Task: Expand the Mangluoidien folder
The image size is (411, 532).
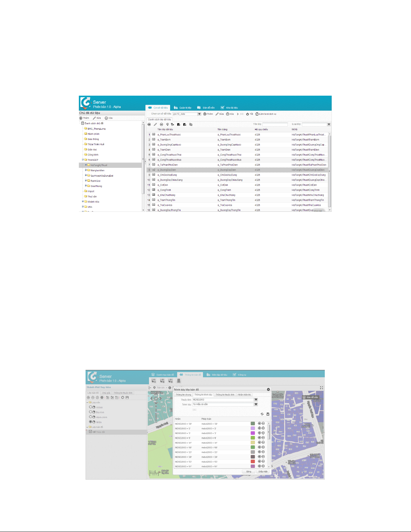Action: (x=86, y=170)
